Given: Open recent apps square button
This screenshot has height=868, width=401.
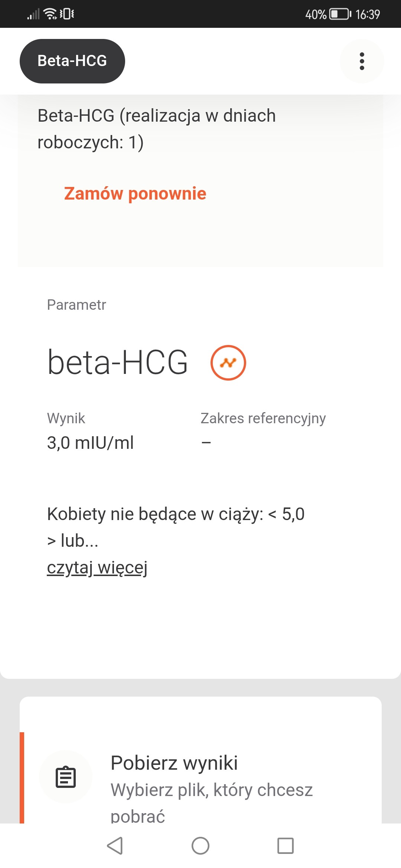Looking at the screenshot, I should (285, 846).
